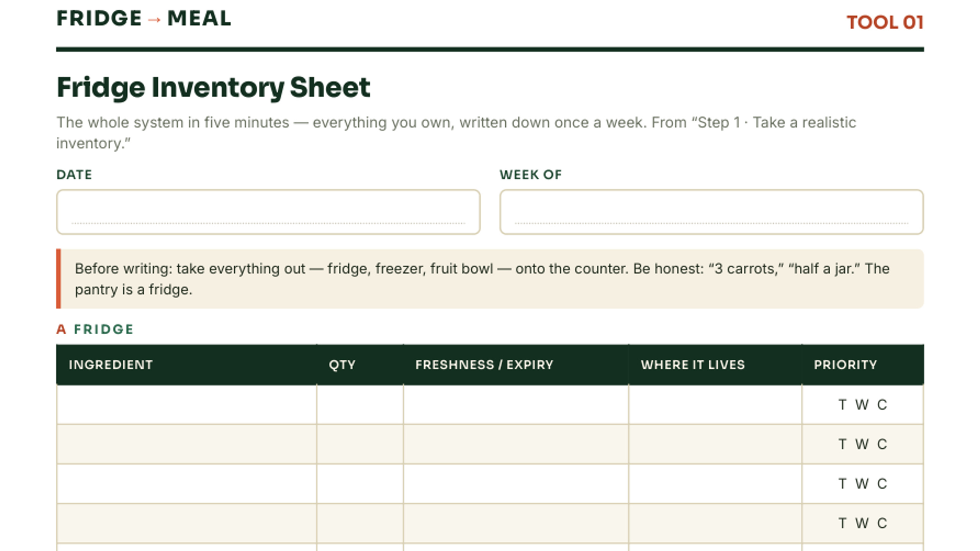
Task: Click the first row's T W C priority
Action: point(863,405)
